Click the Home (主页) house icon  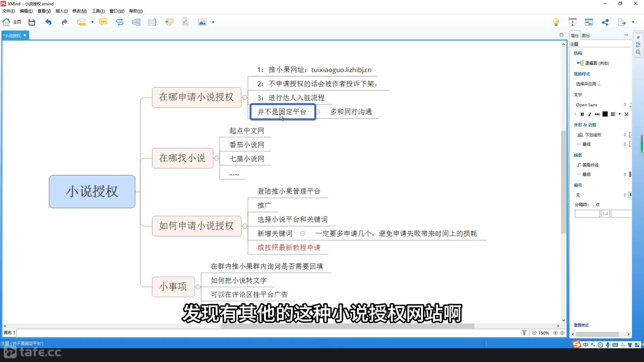point(6,22)
